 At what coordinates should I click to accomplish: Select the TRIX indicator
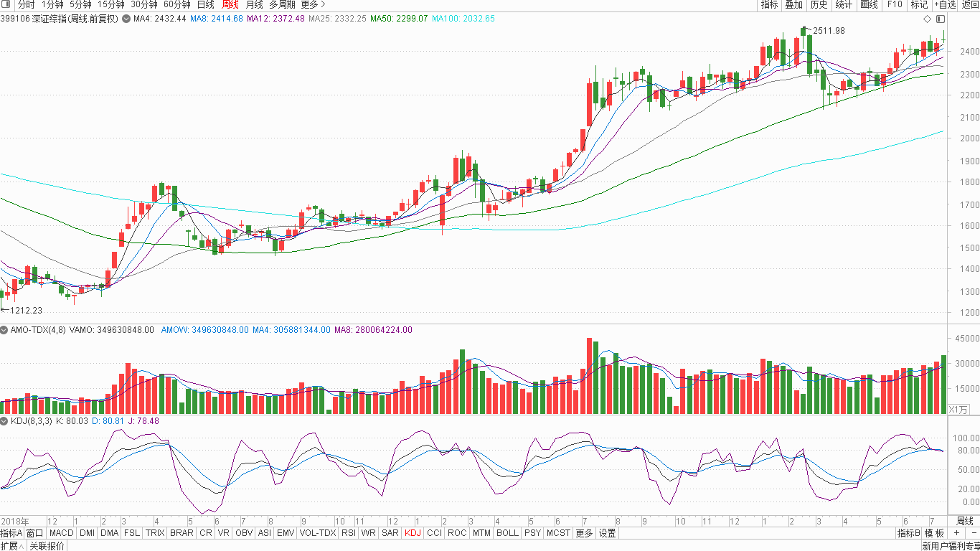pyautogui.click(x=155, y=533)
